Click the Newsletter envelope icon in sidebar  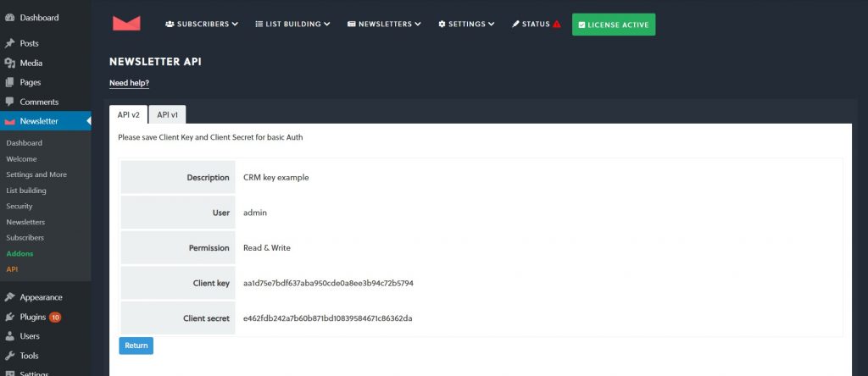[x=10, y=122]
